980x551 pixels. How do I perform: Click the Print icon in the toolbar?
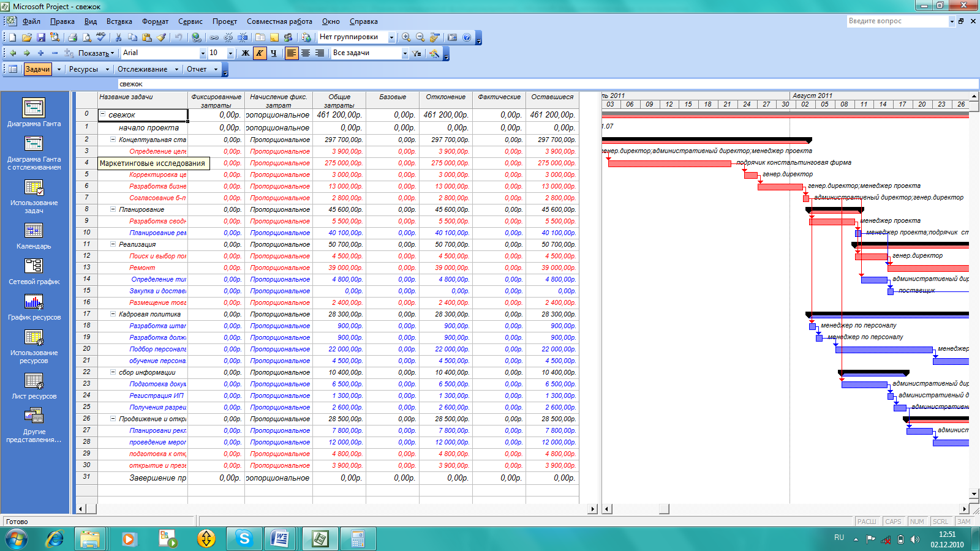point(72,37)
